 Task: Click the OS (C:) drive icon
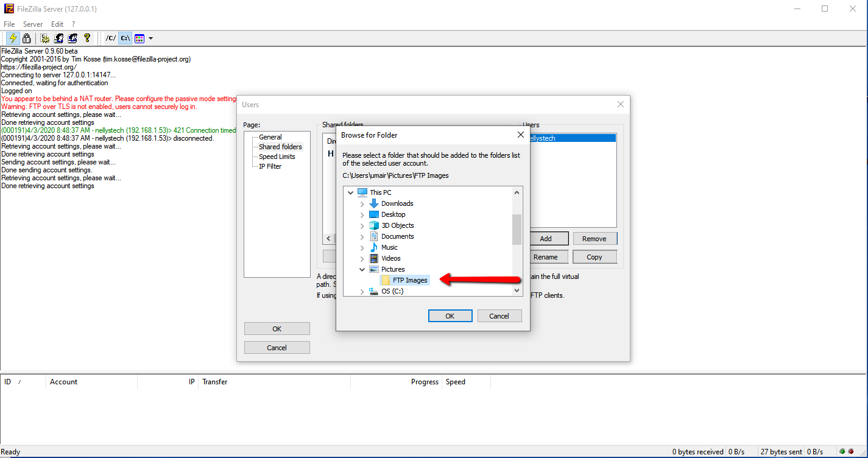click(x=374, y=291)
